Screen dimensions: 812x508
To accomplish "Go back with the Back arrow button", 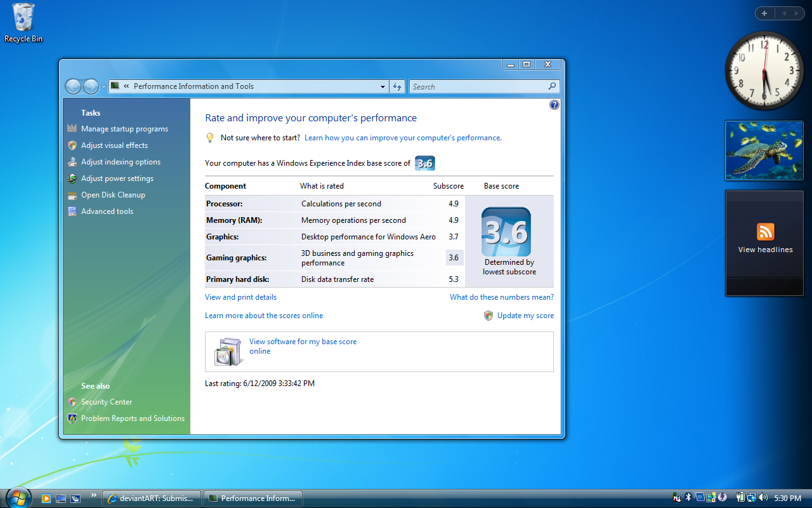I will pos(74,86).
